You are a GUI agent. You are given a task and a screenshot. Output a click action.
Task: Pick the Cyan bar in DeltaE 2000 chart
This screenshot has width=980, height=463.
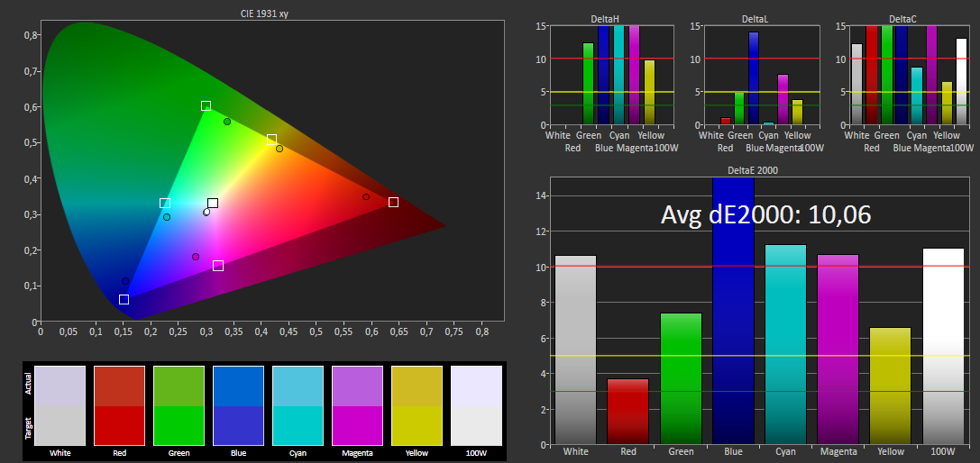pos(785,344)
